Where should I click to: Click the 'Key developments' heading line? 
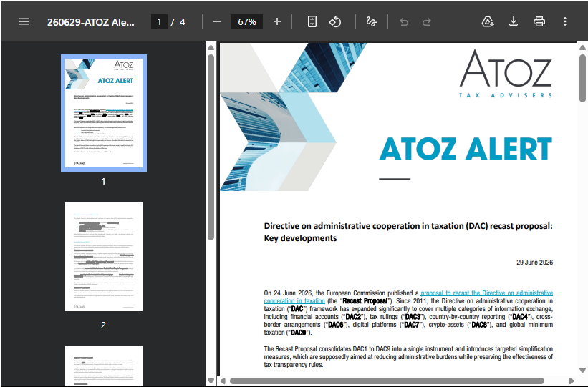pyautogui.click(x=300, y=238)
